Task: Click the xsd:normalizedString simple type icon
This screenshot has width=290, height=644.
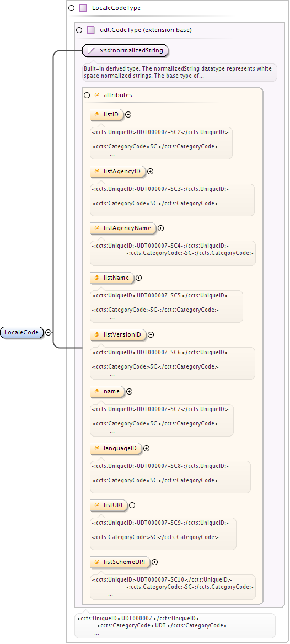Action: [x=92, y=51]
